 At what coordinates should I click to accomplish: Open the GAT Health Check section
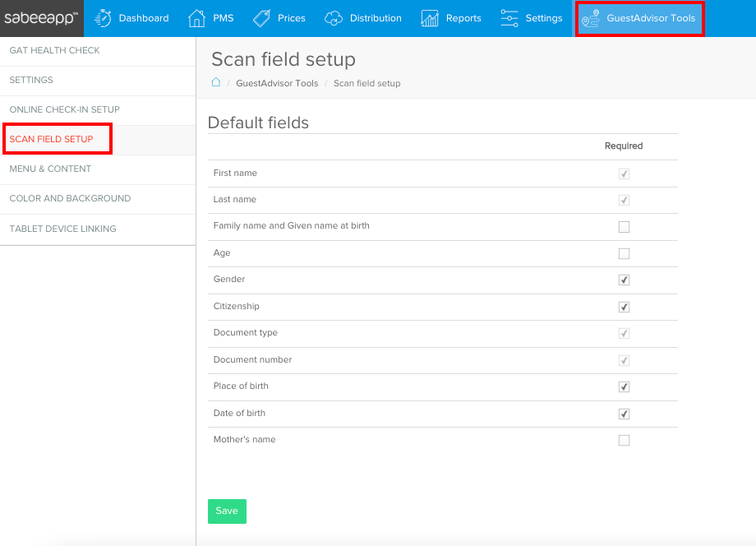click(x=53, y=49)
